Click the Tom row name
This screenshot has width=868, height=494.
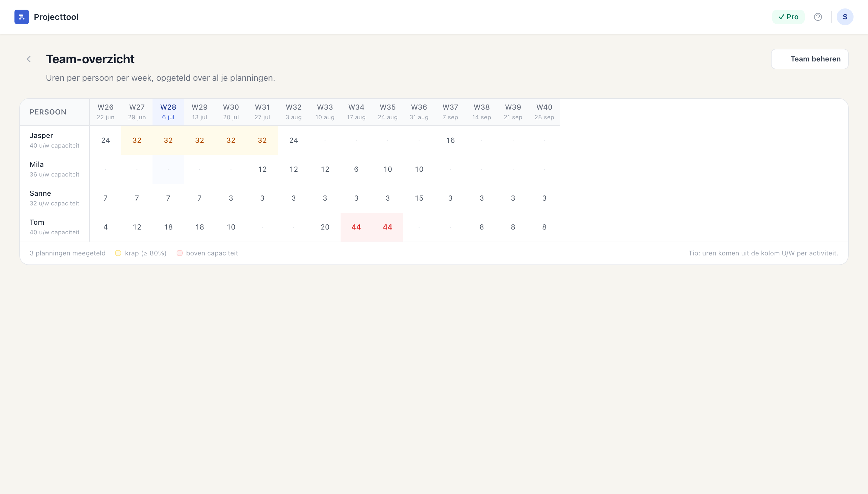37,222
